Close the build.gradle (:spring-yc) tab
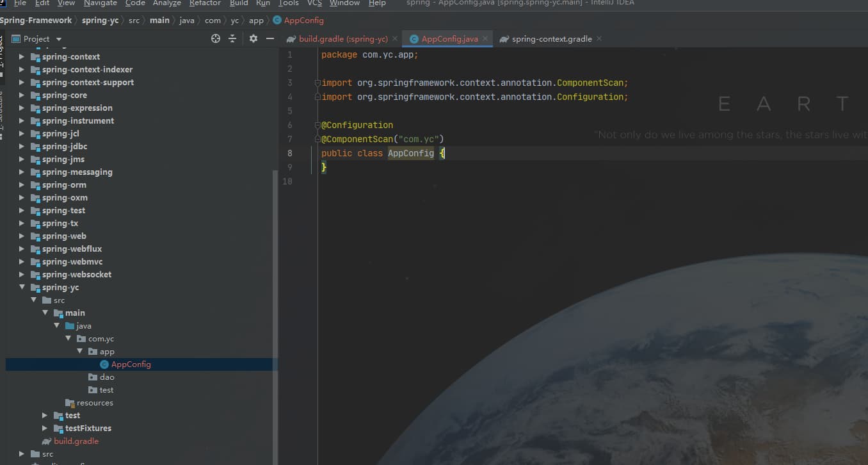This screenshot has height=465, width=868. (395, 39)
